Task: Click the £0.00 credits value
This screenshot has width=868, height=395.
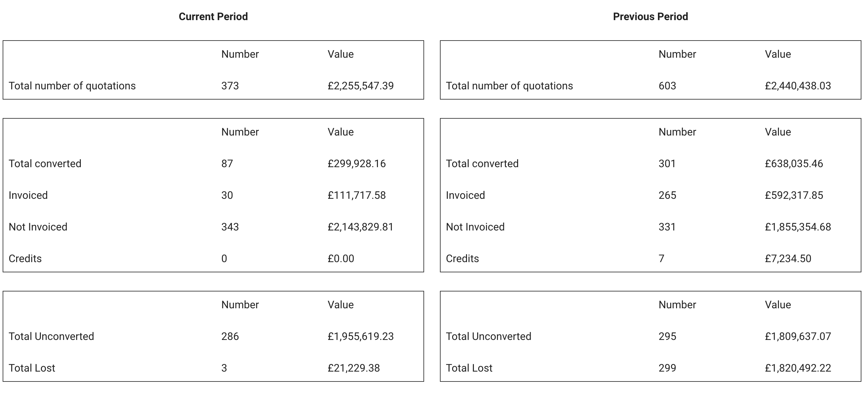Action: click(340, 258)
